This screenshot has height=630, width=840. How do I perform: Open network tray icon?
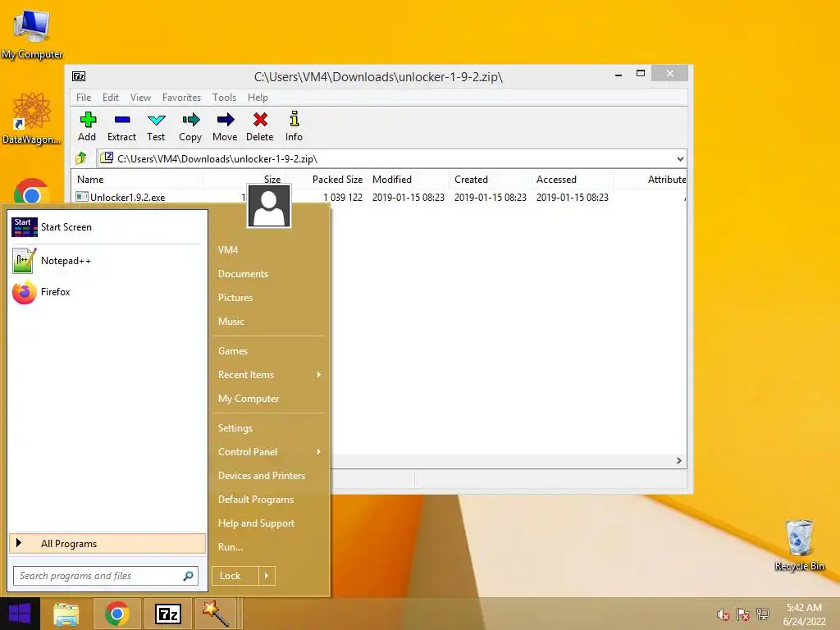(763, 614)
